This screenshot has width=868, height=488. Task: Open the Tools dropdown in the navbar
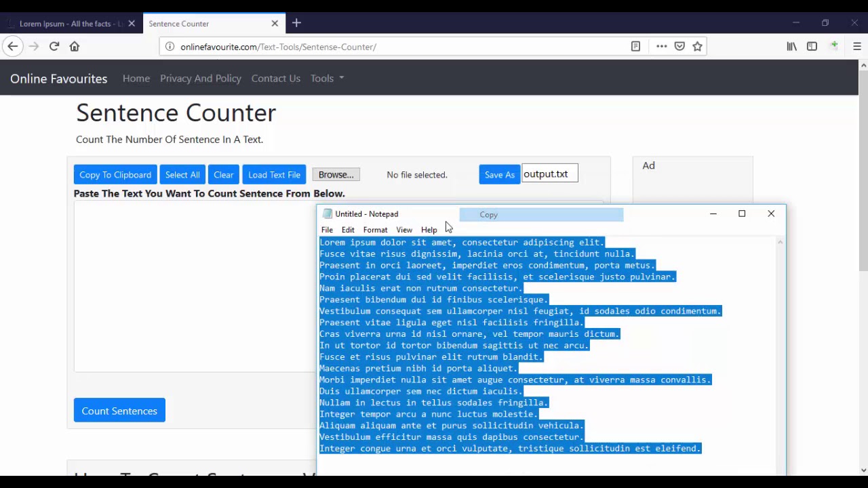point(326,78)
